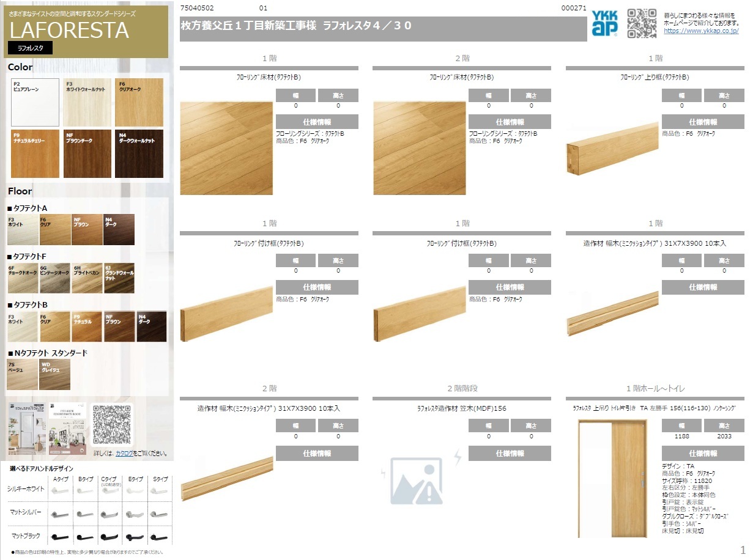Image resolution: width=753 pixels, height=560 pixels.
Task: Click the height value 2033
Action: 724,437
